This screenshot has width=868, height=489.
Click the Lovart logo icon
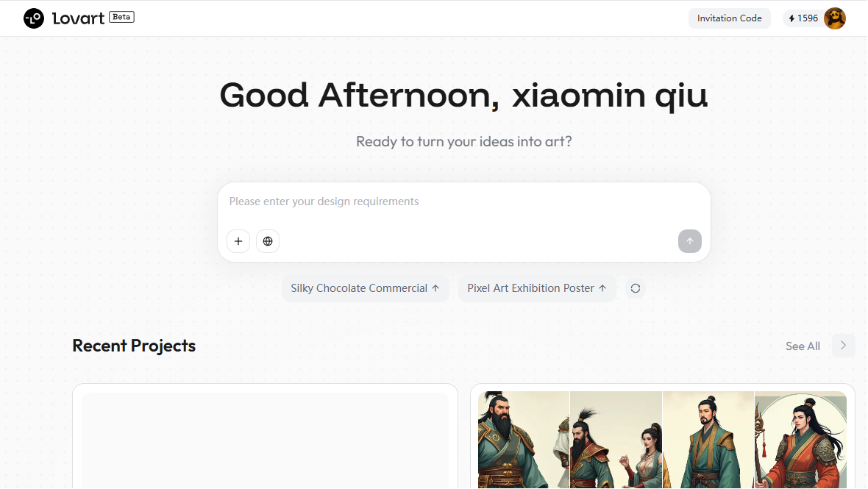(34, 18)
